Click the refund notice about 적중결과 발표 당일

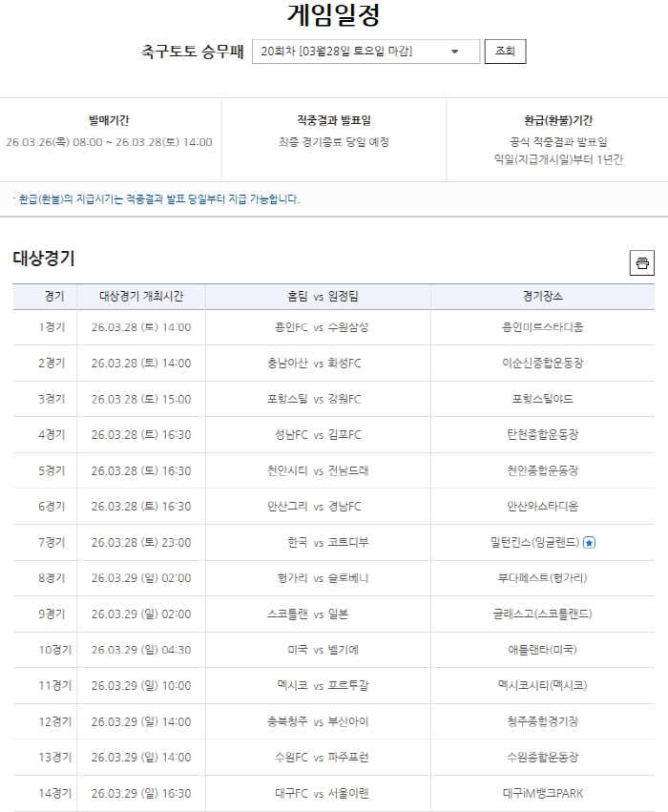[x=157, y=198]
